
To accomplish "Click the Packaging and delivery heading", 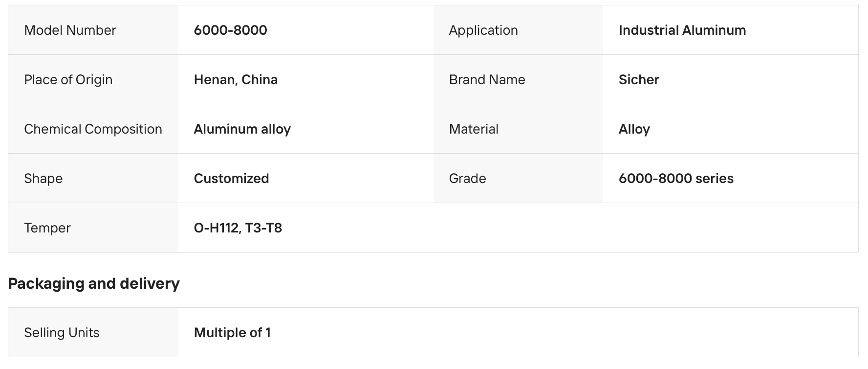I will pyautogui.click(x=94, y=284).
